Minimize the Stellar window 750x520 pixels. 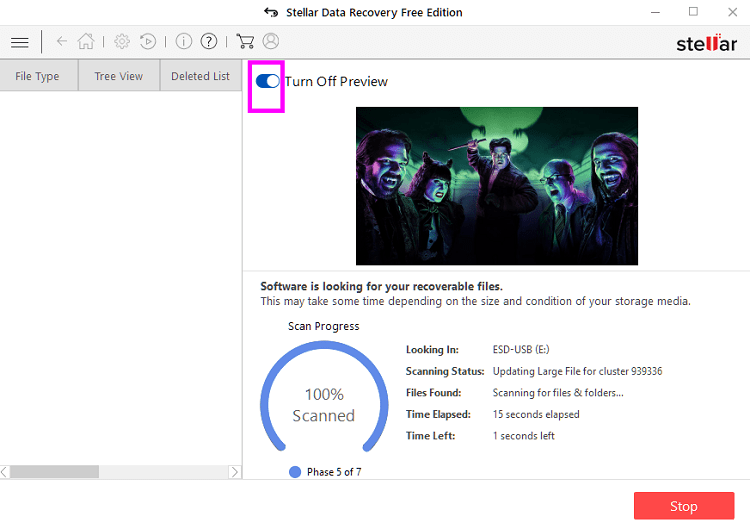point(655,12)
